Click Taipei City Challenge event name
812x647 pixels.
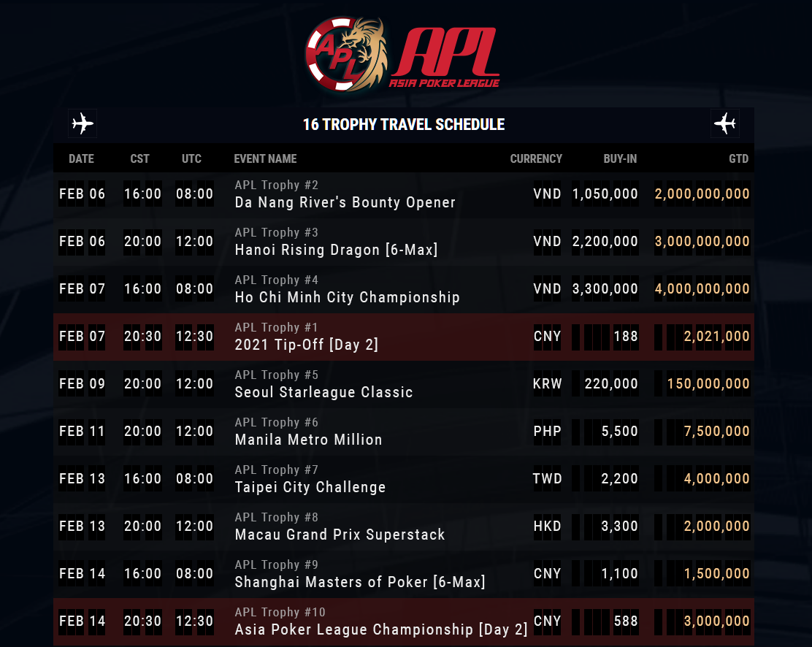[x=310, y=487]
